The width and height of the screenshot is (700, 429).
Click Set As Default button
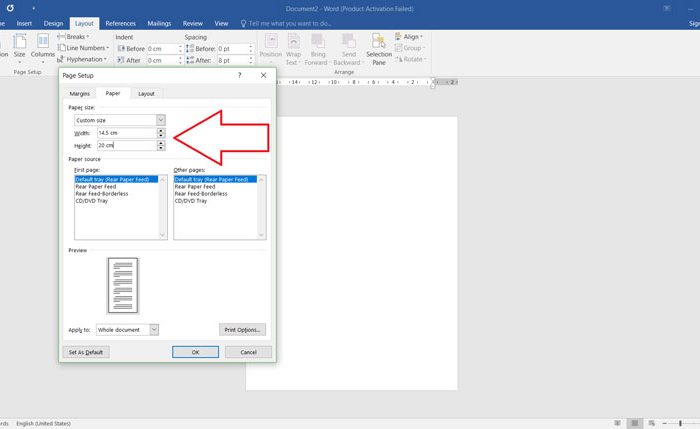86,352
